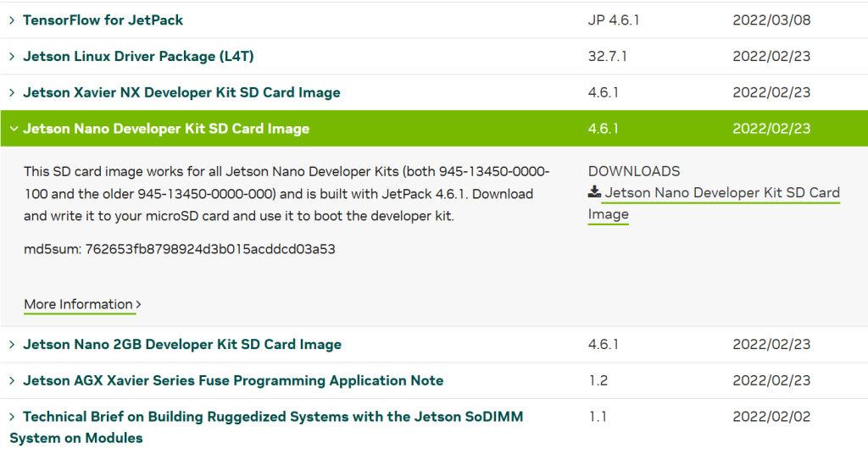The image size is (868, 454).
Task: Expand the AGX Xavier Fuse Programming chevron
Action: 13,381
